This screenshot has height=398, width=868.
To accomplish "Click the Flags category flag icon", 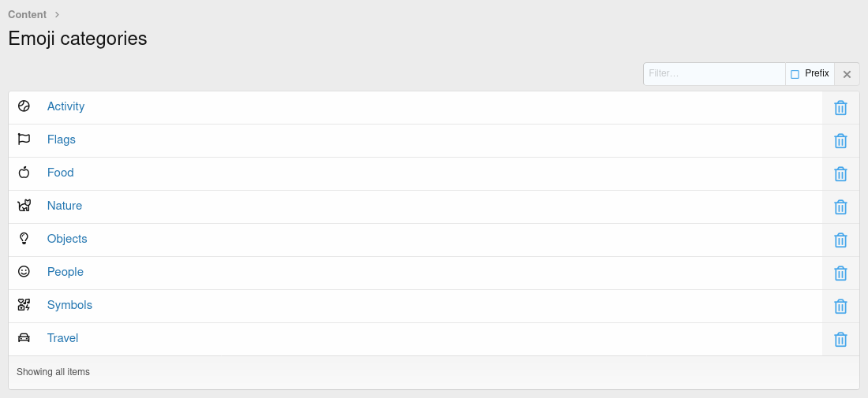I will (24, 139).
